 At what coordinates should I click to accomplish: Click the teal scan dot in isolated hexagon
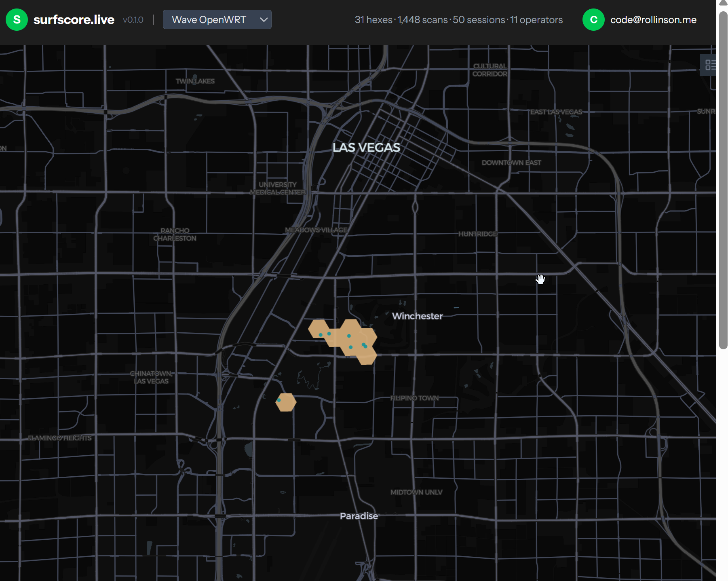[279, 400]
